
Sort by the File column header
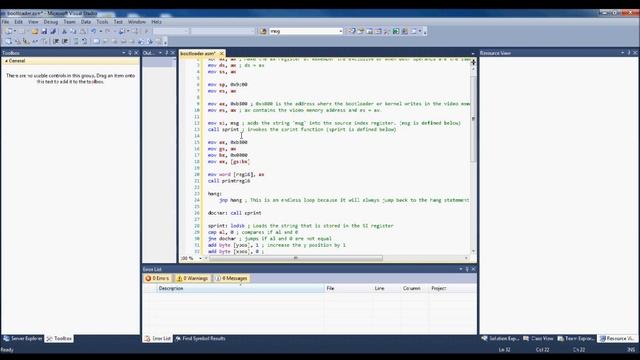(348, 288)
